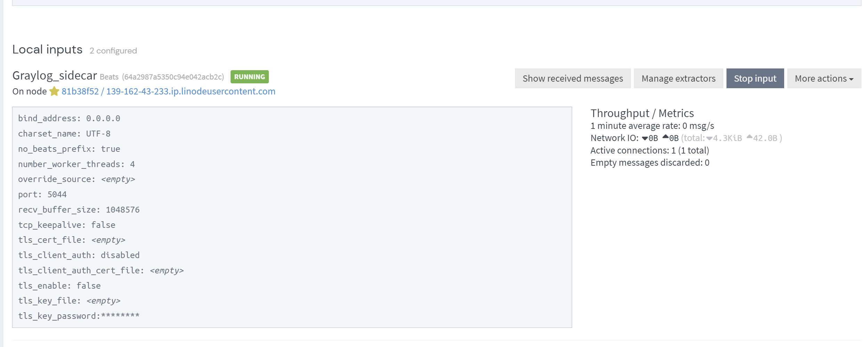Click the gold star icon beside the node

point(54,91)
